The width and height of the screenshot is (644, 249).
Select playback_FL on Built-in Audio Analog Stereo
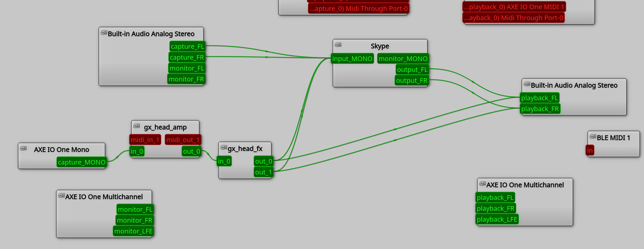click(x=540, y=98)
